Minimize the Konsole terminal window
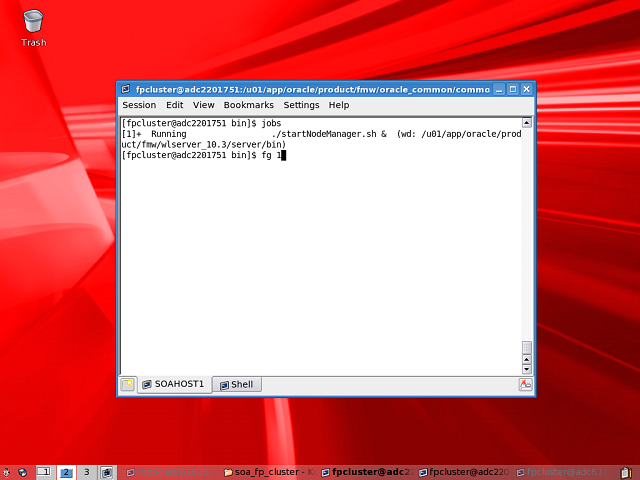Image resolution: width=640 pixels, height=480 pixels. [499, 89]
